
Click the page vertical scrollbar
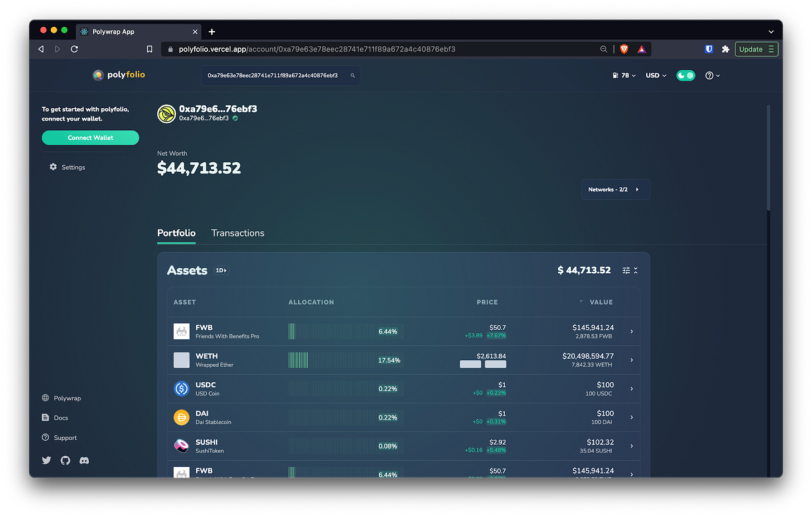click(x=768, y=158)
